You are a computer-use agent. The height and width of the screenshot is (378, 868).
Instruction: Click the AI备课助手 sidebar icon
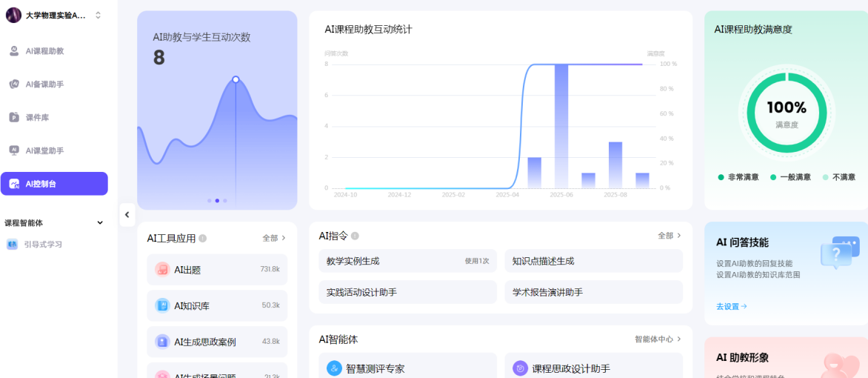(x=14, y=84)
